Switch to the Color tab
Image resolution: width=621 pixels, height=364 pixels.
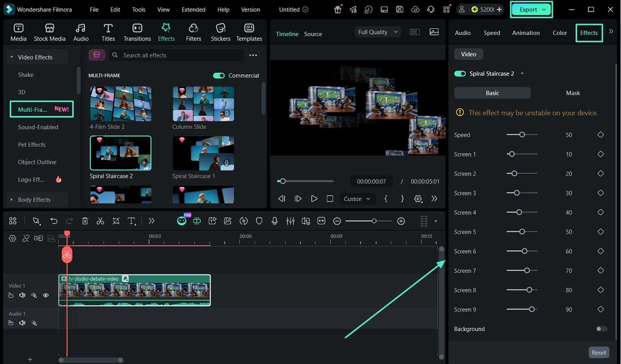point(559,32)
